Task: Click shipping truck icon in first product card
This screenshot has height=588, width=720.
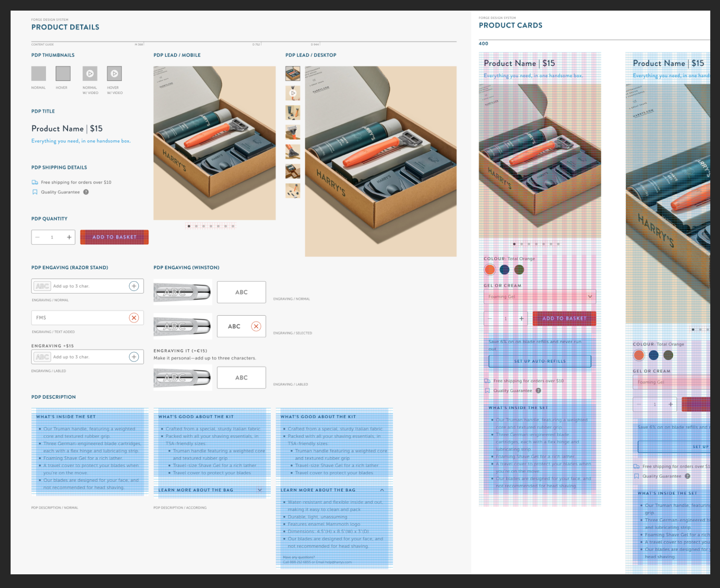Action: 487,381
